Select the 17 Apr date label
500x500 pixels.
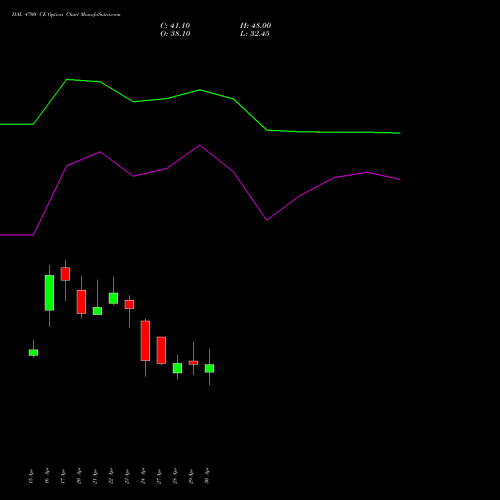tap(63, 476)
